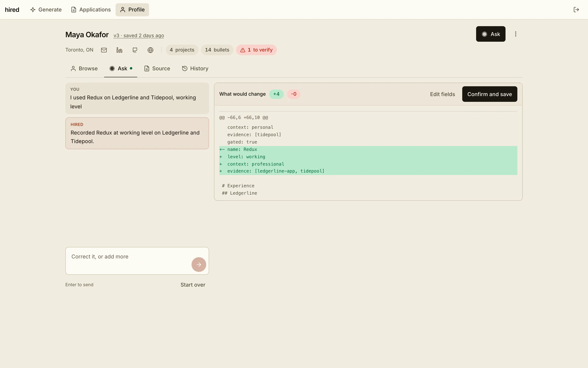The height and width of the screenshot is (368, 588).
Task: Switch to the Source tab
Action: tap(157, 69)
